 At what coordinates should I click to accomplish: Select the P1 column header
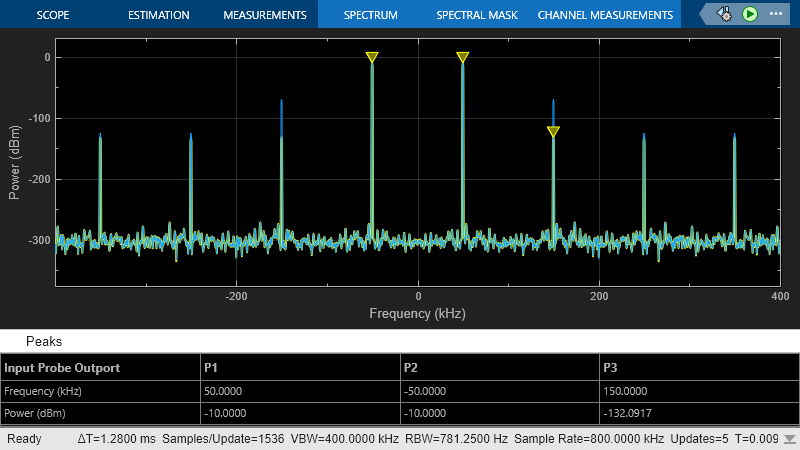pyautogui.click(x=210, y=368)
